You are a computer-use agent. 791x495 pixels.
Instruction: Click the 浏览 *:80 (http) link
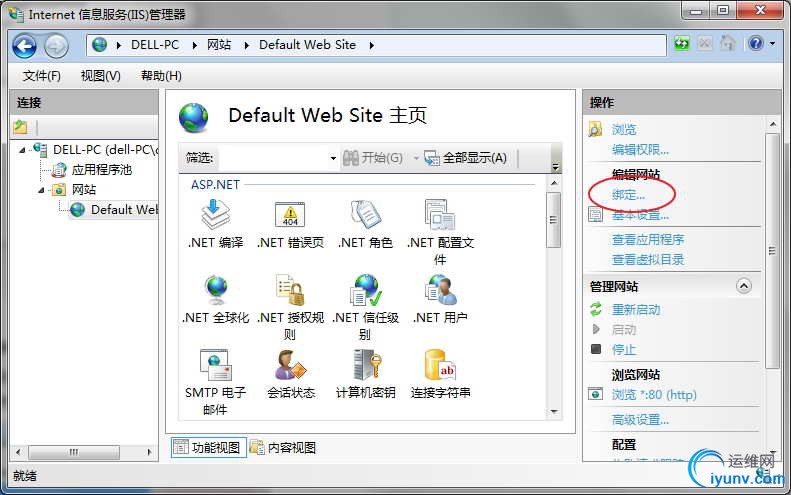(x=654, y=395)
